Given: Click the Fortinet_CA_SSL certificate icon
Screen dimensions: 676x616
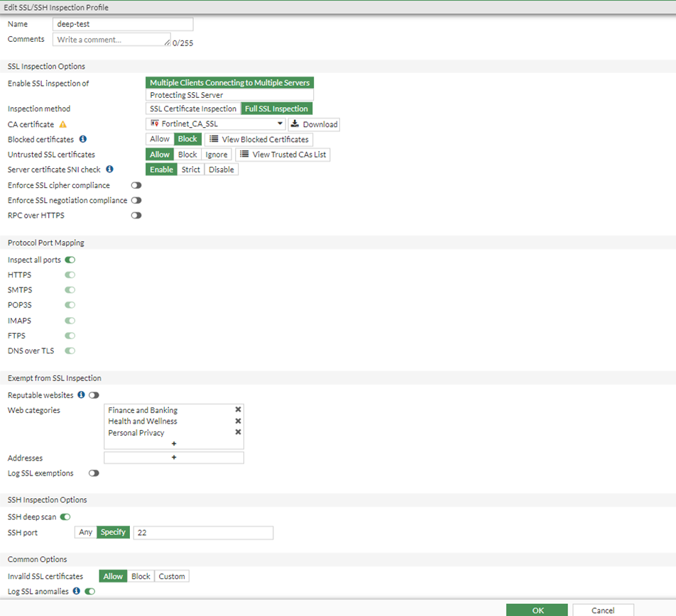Looking at the screenshot, I should pyautogui.click(x=154, y=123).
